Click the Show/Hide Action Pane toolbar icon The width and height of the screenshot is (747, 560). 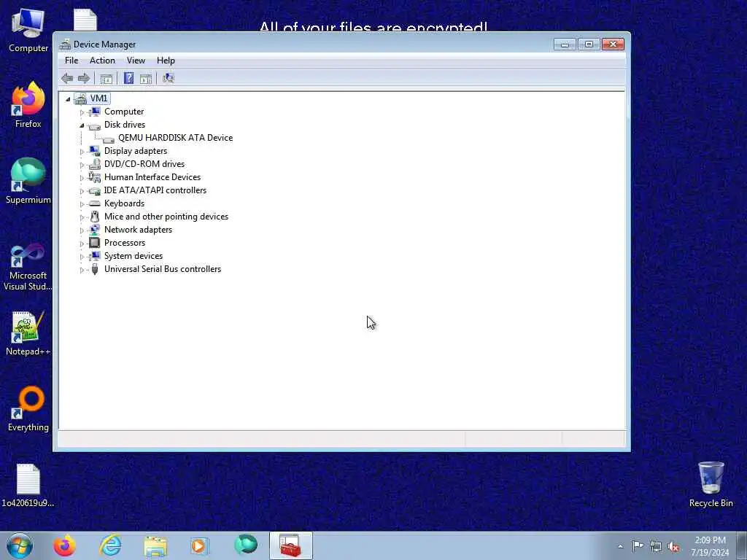(146, 79)
